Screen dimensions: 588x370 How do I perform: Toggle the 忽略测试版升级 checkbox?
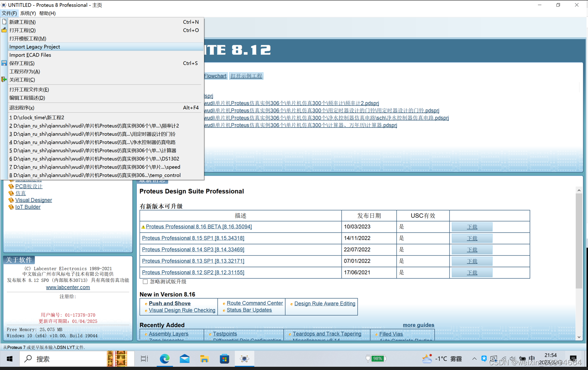tap(145, 281)
